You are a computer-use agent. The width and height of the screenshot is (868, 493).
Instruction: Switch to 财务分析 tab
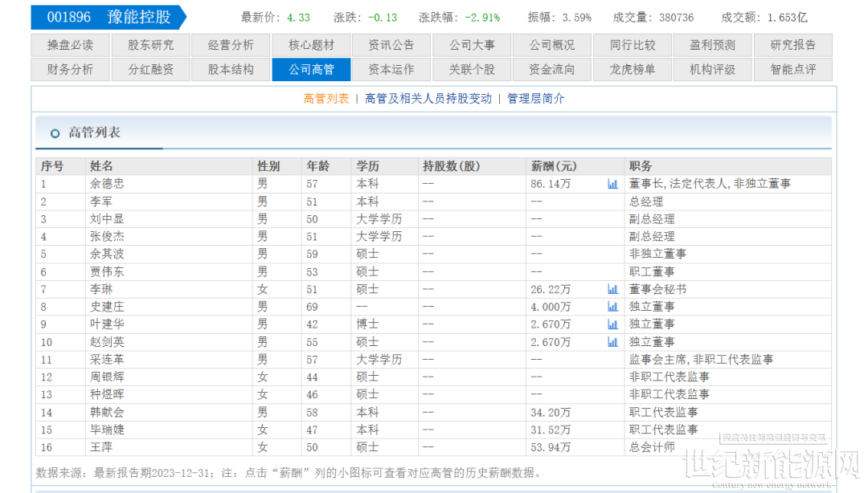70,70
